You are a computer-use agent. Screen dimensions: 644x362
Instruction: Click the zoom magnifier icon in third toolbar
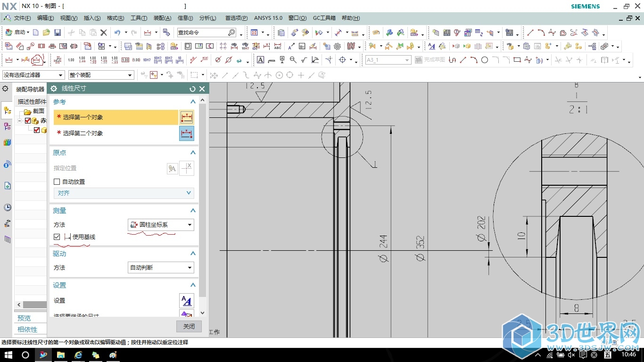(293, 60)
